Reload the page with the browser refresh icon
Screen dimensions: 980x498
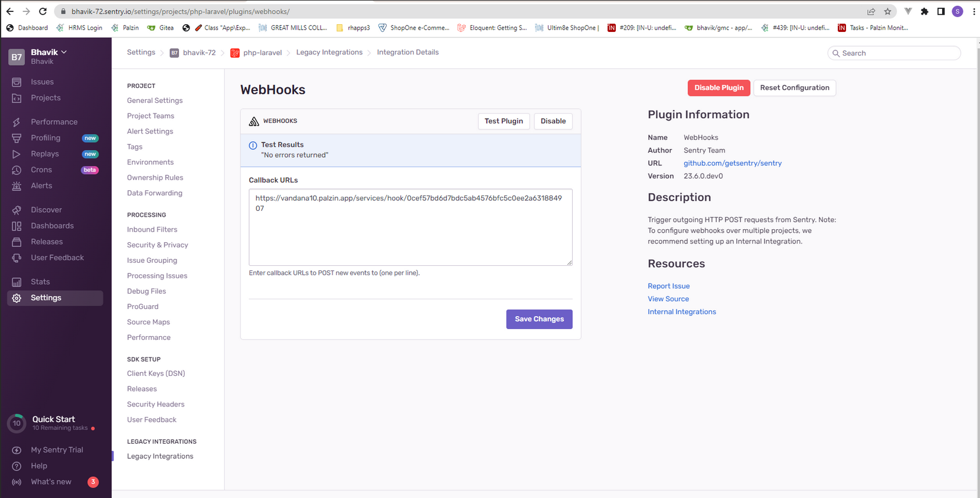[43, 11]
